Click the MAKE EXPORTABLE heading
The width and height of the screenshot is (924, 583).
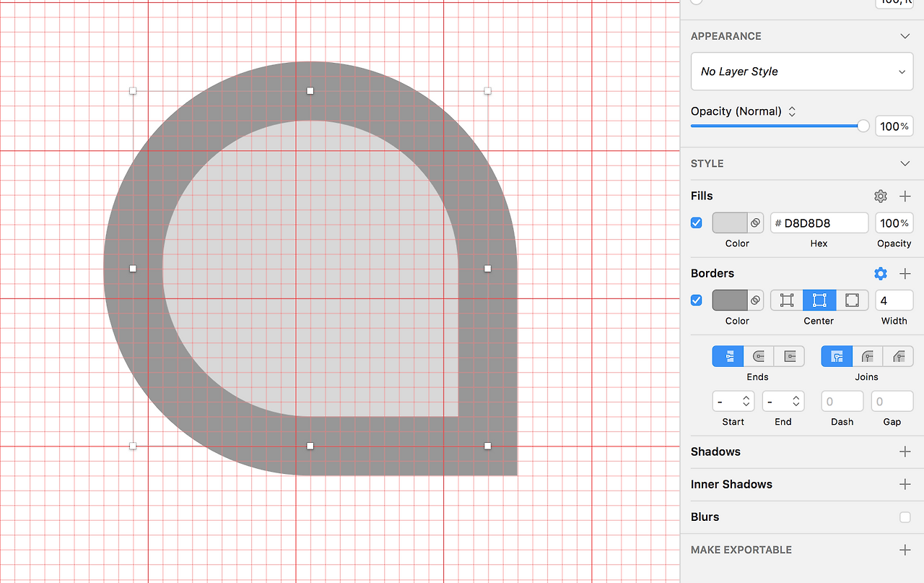pos(741,550)
